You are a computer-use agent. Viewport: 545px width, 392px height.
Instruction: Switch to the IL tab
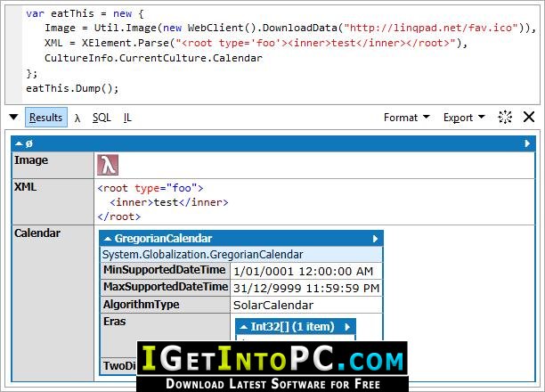[x=127, y=118]
